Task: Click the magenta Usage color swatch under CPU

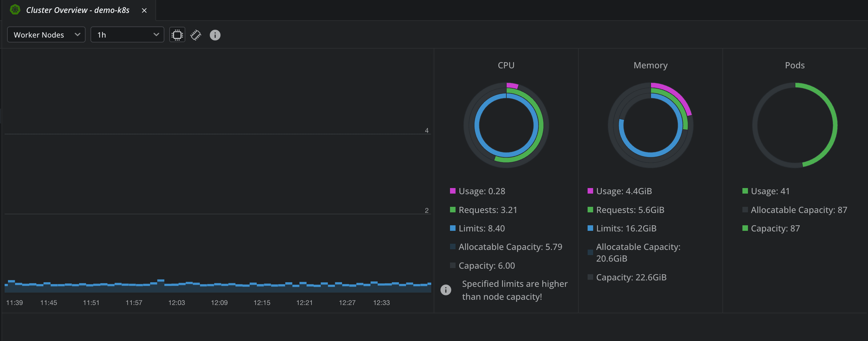Action: pyautogui.click(x=452, y=191)
